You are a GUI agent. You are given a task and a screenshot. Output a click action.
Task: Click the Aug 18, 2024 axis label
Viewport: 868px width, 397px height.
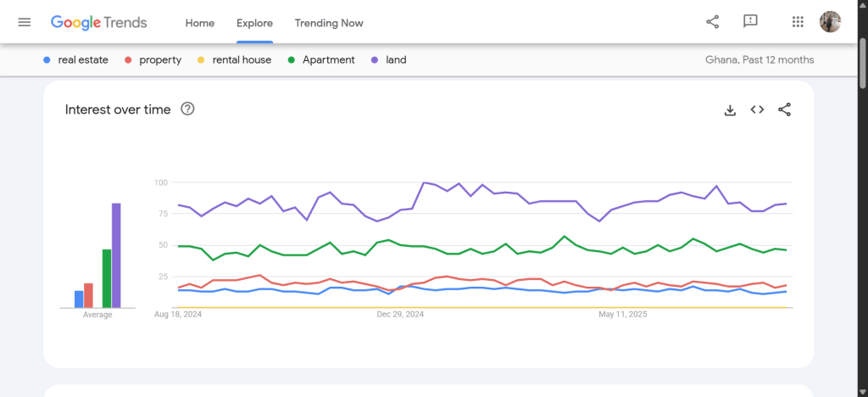pyautogui.click(x=178, y=315)
